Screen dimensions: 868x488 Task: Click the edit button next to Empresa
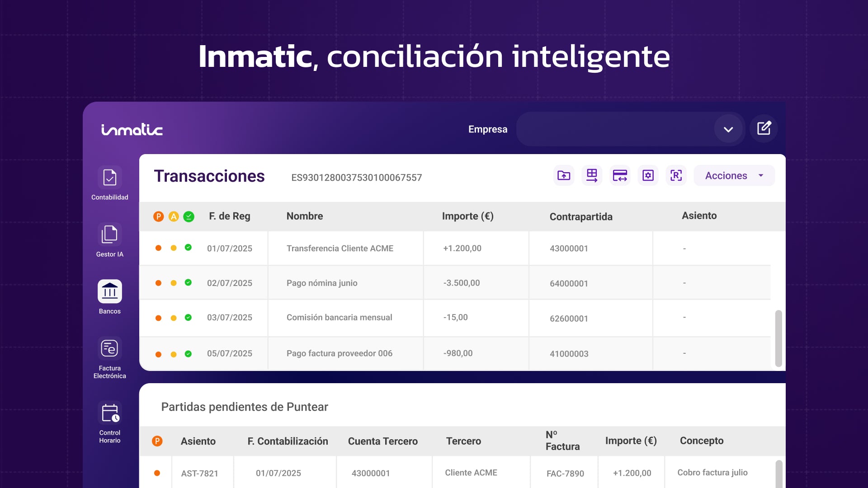click(764, 128)
